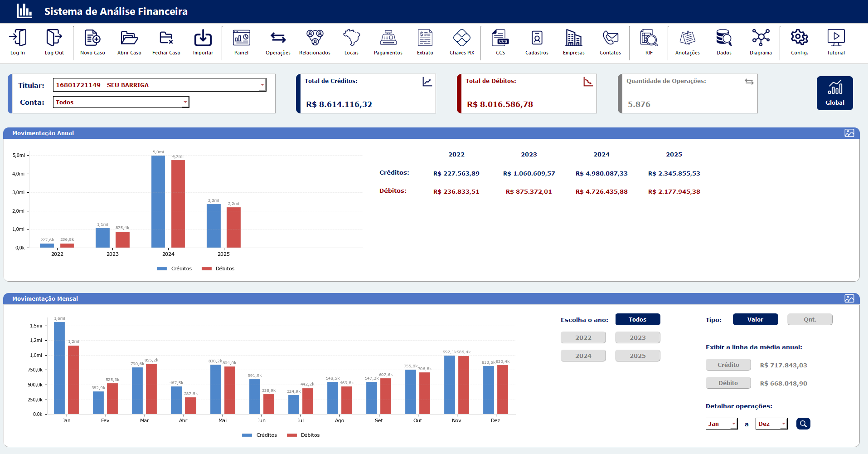This screenshot has height=454, width=868.
Task: Show the Débito annual average line
Action: click(728, 383)
